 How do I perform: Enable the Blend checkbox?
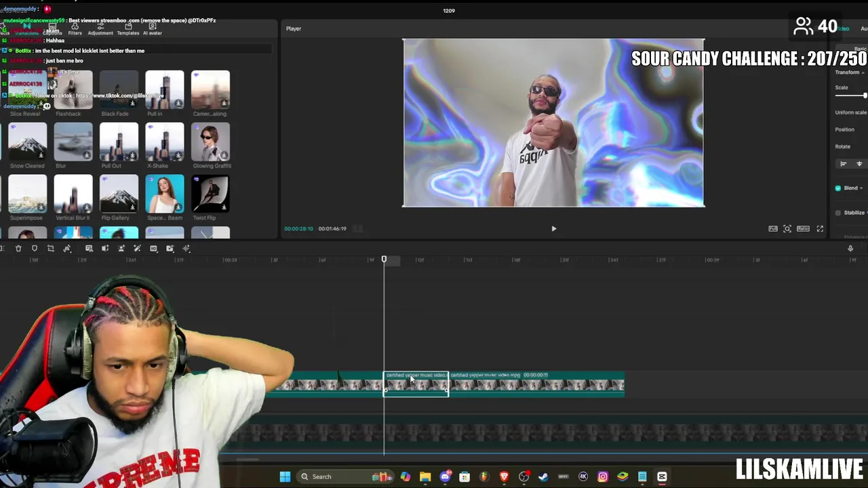(838, 188)
